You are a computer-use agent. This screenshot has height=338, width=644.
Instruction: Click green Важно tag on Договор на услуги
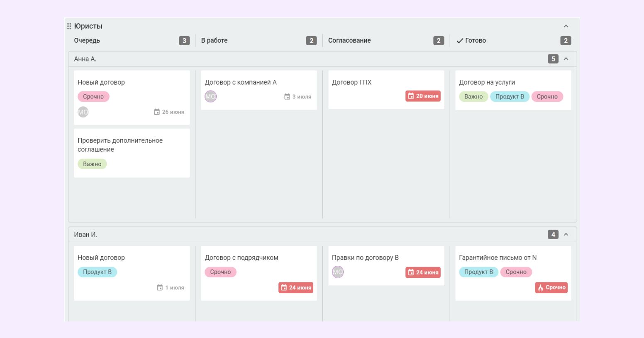click(473, 97)
